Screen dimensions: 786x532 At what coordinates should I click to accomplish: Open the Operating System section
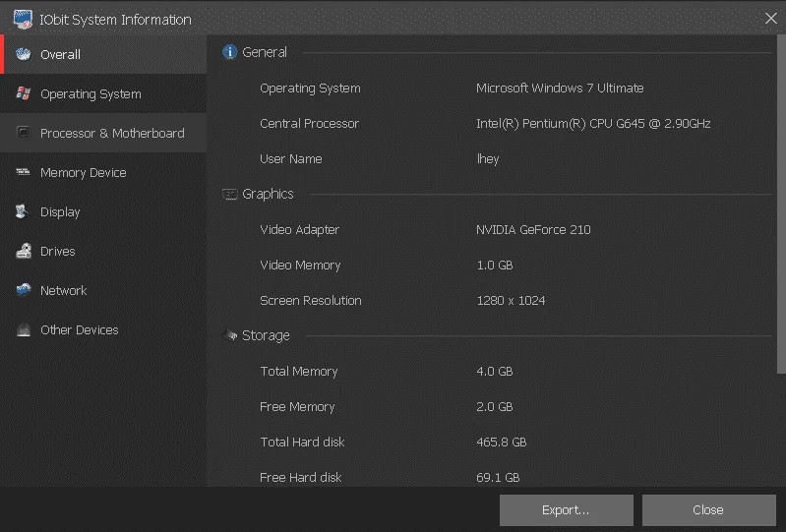(91, 94)
